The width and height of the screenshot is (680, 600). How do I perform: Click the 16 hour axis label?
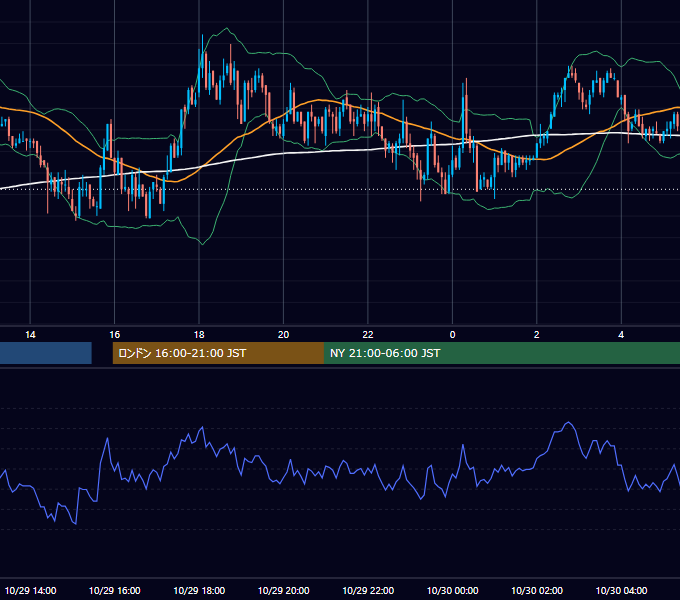pos(114,335)
